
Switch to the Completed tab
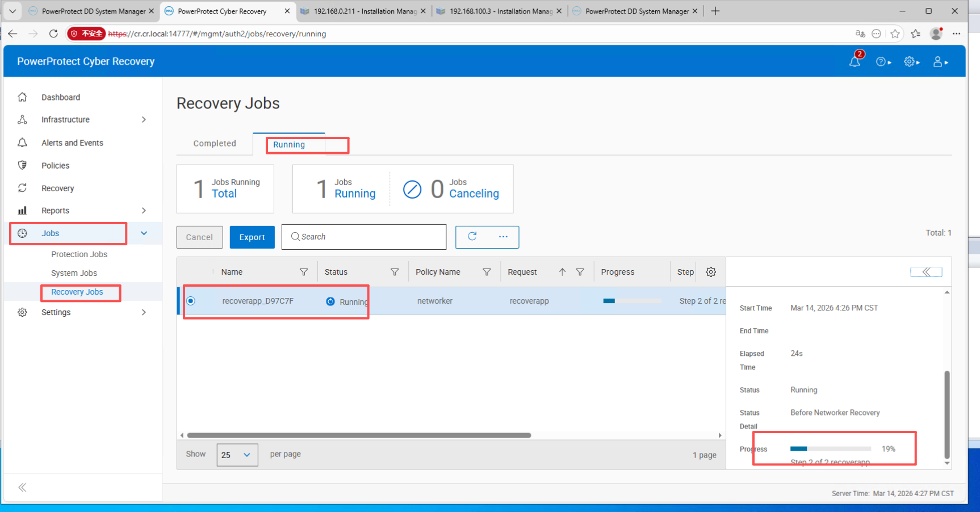click(215, 144)
